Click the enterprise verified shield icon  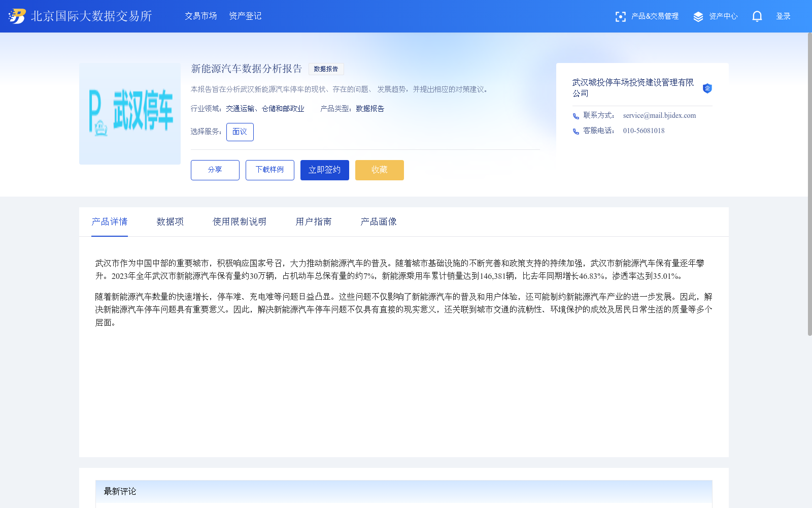[707, 88]
